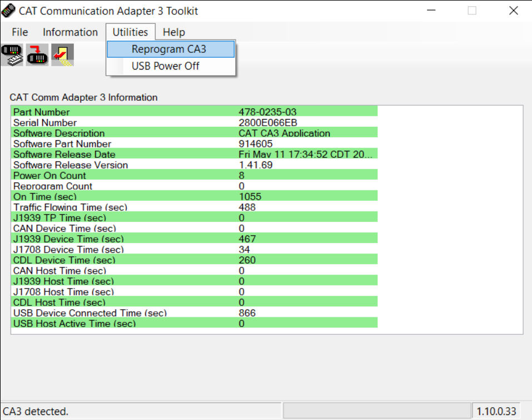Screen dimensions: 532x420
Task: Select J1939 Device Time (sec) label
Action: [x=68, y=239]
